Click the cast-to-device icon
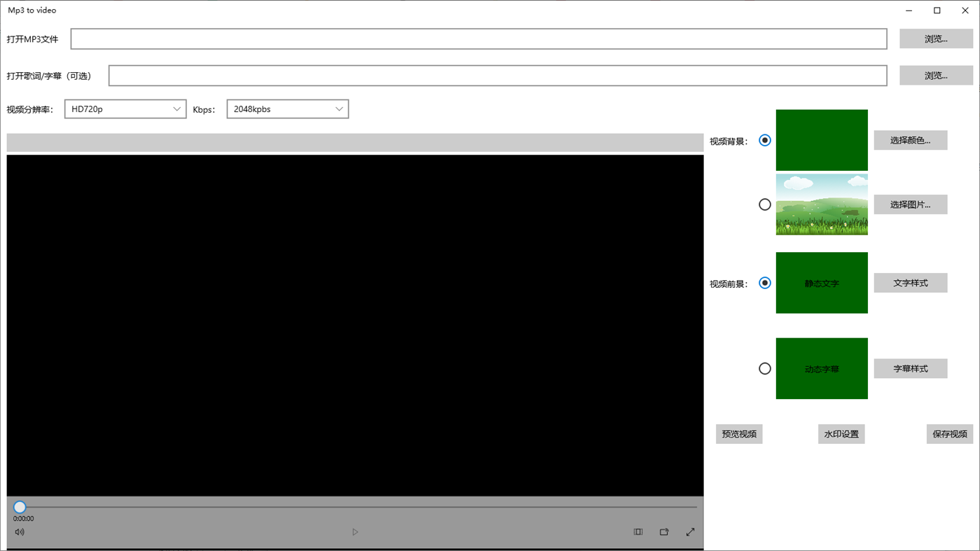Screen dimensions: 980x551 [663, 531]
